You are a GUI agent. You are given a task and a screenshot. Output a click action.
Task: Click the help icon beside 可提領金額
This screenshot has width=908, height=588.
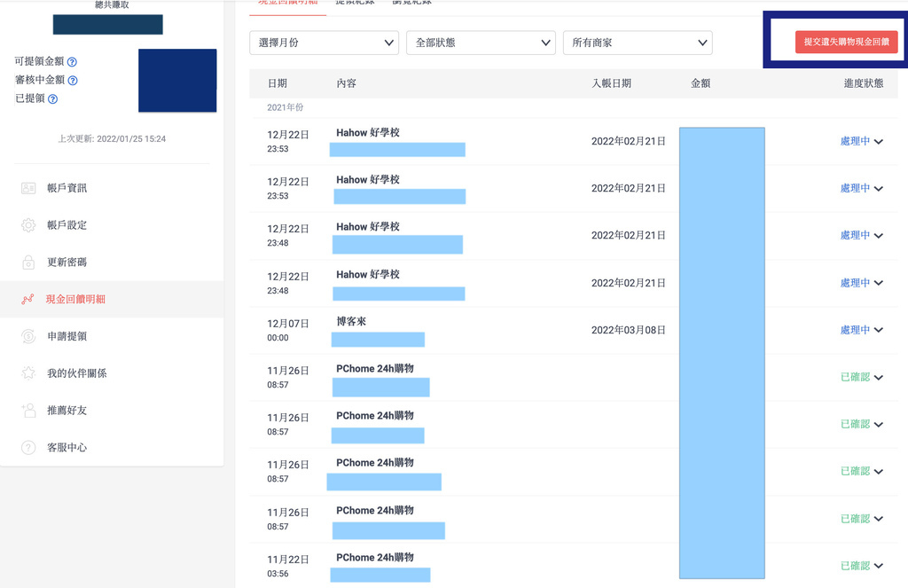point(72,62)
